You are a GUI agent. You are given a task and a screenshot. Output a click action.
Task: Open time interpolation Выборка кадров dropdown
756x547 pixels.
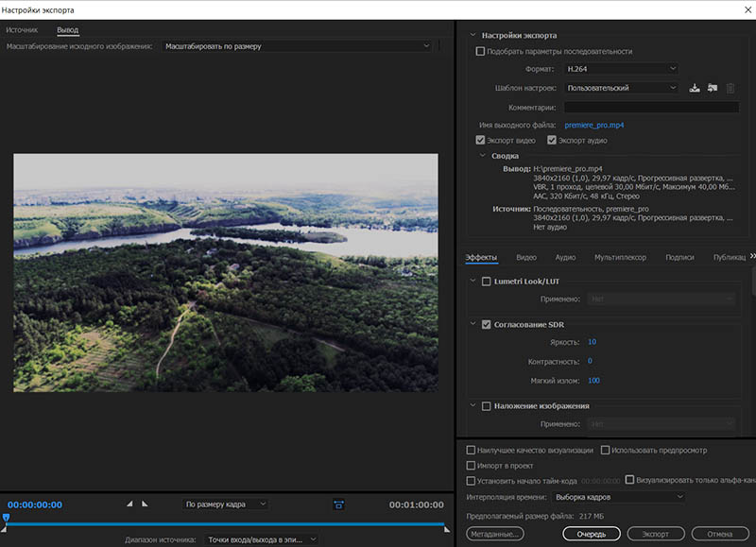coord(619,497)
